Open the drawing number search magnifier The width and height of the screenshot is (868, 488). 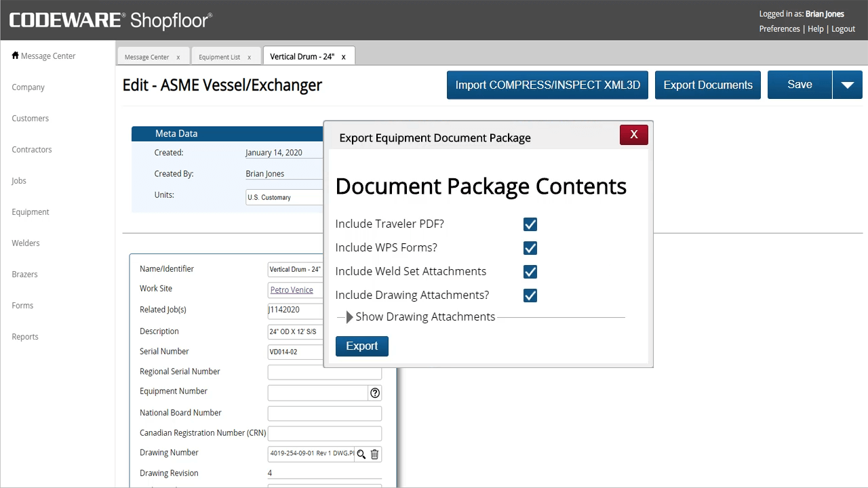coord(361,454)
